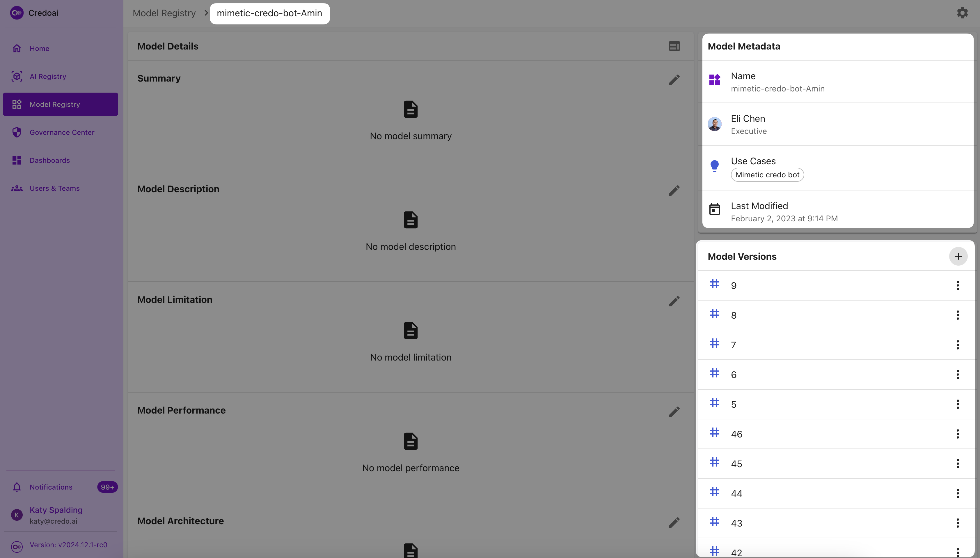Click the No model summary document icon
This screenshot has height=558, width=980.
pyautogui.click(x=411, y=109)
